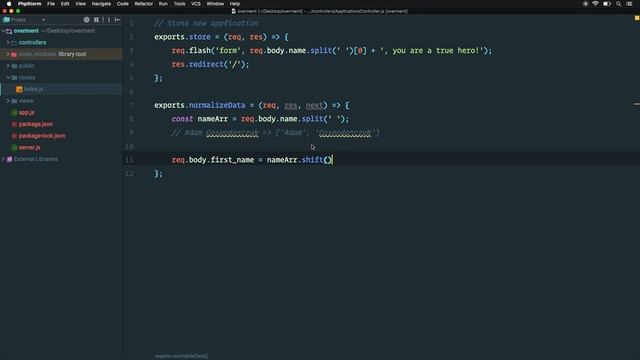
Task: Open the Tools menu
Action: 180,4
